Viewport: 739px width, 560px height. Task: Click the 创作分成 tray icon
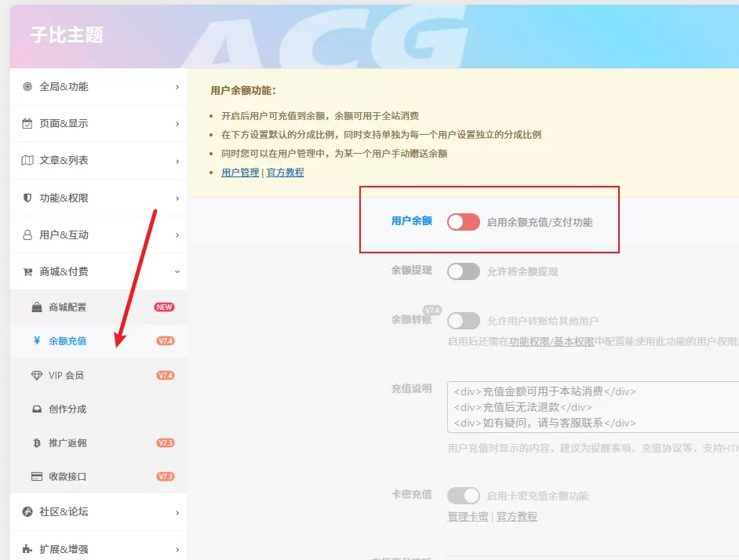click(37, 409)
